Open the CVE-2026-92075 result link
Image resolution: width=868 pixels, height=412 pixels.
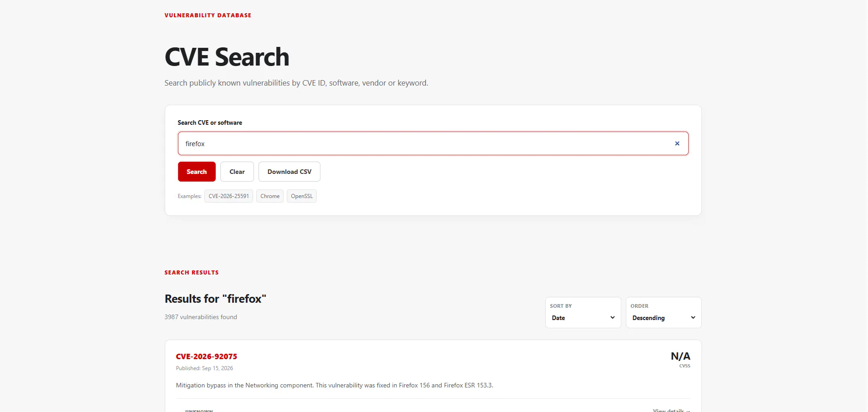[x=207, y=356]
